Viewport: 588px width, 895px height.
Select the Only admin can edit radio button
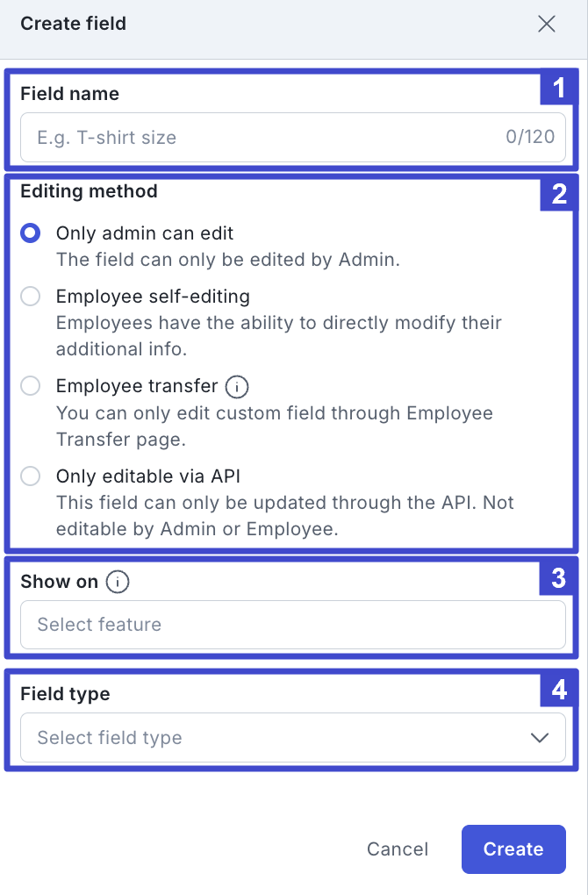[x=30, y=233]
